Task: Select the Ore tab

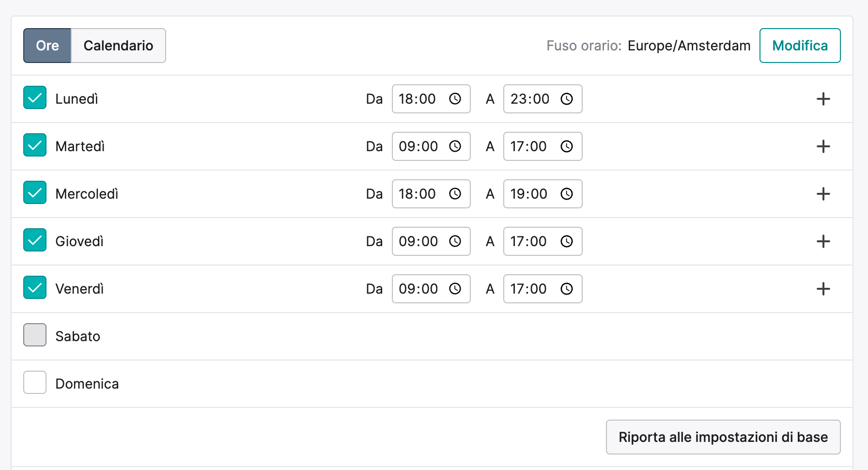Action: coord(47,46)
